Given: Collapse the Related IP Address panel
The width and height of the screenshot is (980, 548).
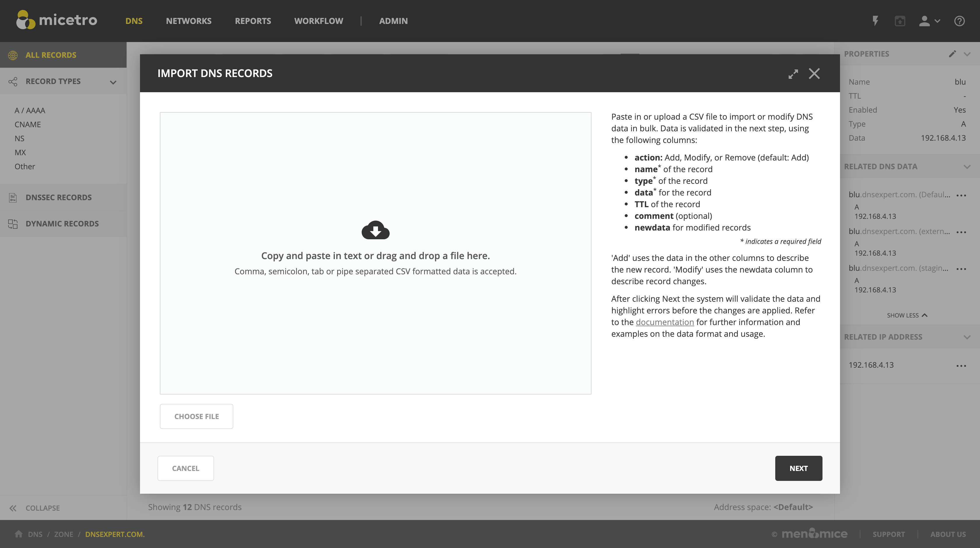Looking at the screenshot, I should tap(967, 337).
